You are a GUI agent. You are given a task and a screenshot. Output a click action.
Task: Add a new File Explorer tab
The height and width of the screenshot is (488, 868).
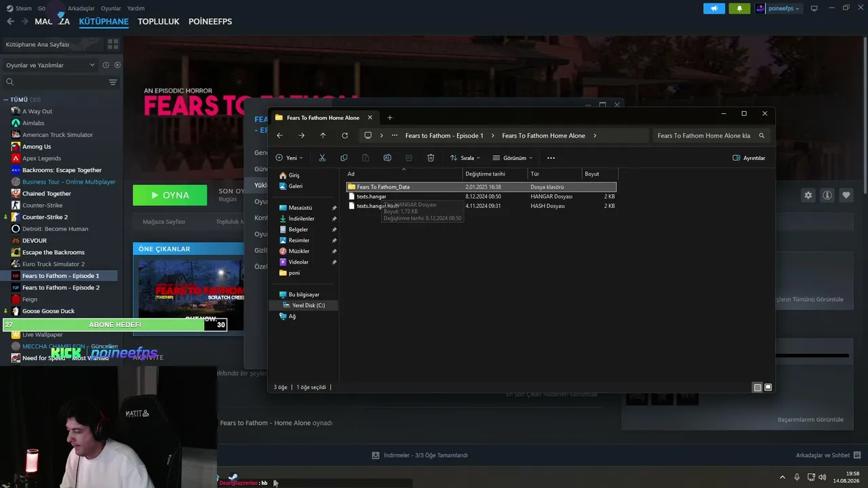(389, 118)
